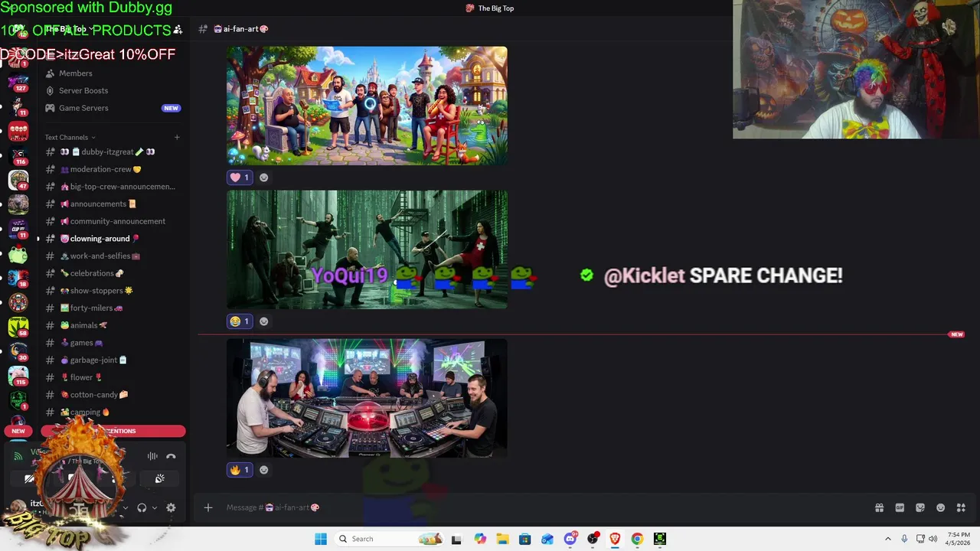This screenshot has width=980, height=551.
Task: Open camping channel
Action: [113, 412]
